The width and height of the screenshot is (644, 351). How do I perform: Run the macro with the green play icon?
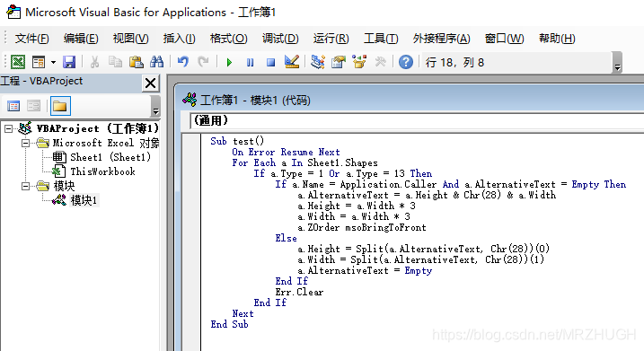tap(229, 63)
